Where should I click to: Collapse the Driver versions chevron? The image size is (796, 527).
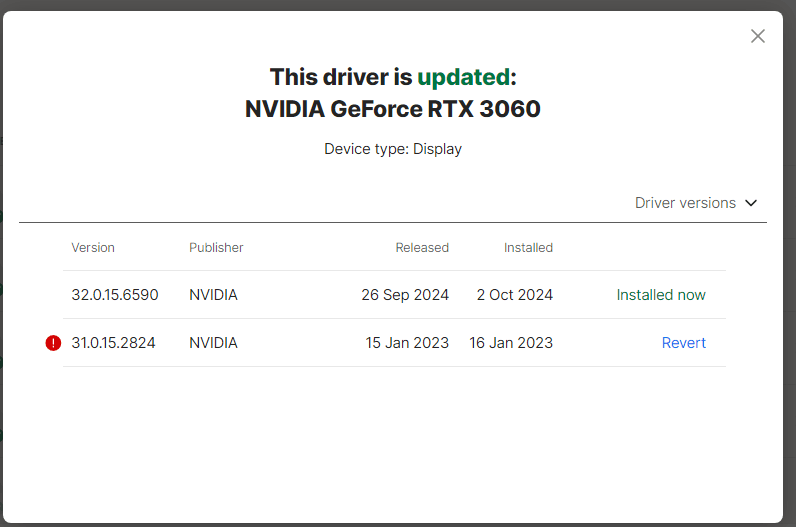(751, 203)
